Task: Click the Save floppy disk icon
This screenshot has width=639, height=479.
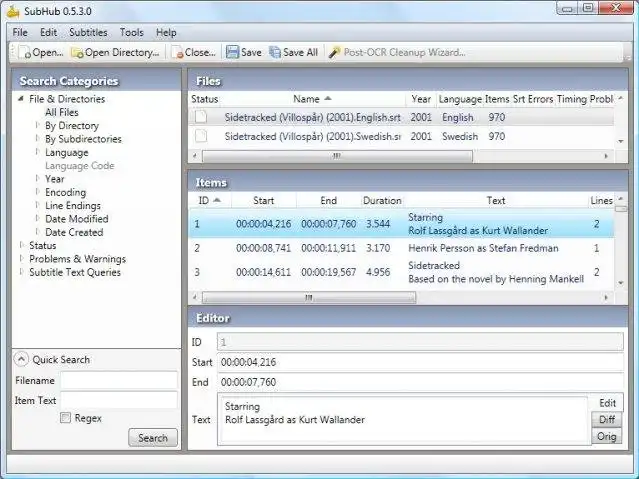Action: (232, 52)
